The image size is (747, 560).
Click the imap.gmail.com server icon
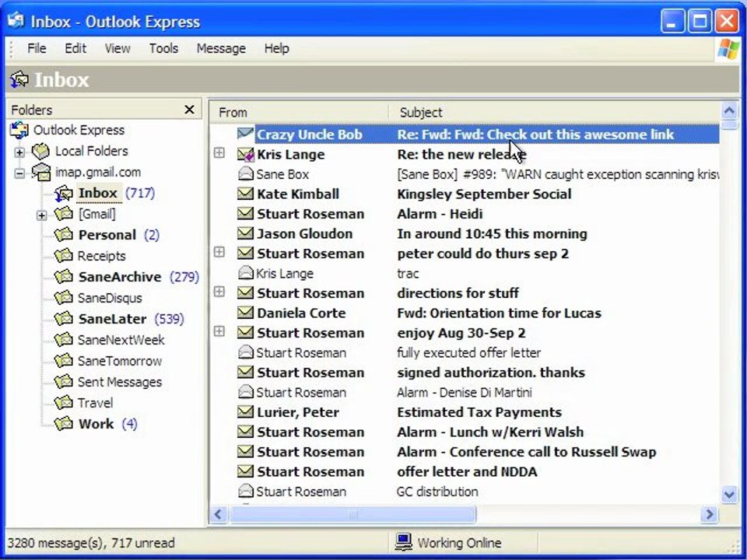[41, 172]
